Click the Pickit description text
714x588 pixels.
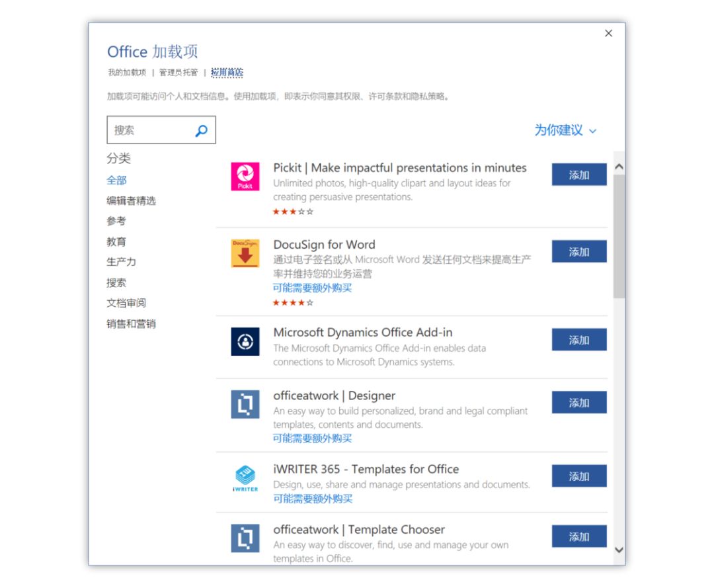coord(391,190)
